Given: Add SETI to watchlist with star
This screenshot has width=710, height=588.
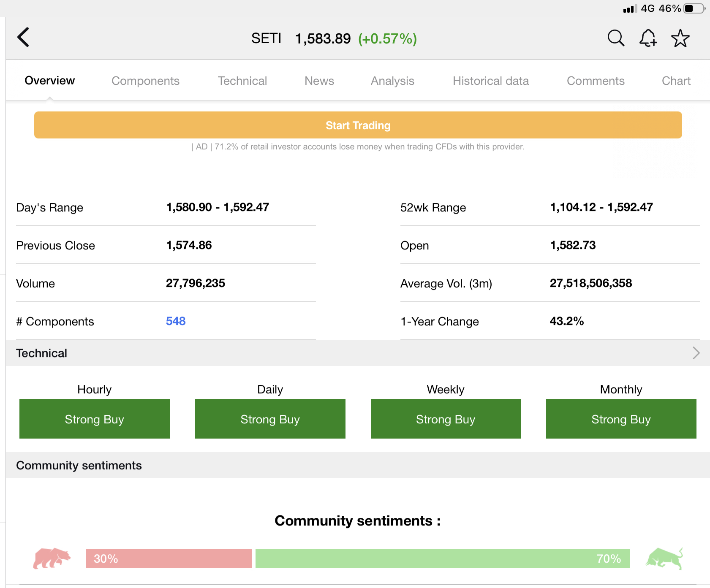Looking at the screenshot, I should coord(680,38).
